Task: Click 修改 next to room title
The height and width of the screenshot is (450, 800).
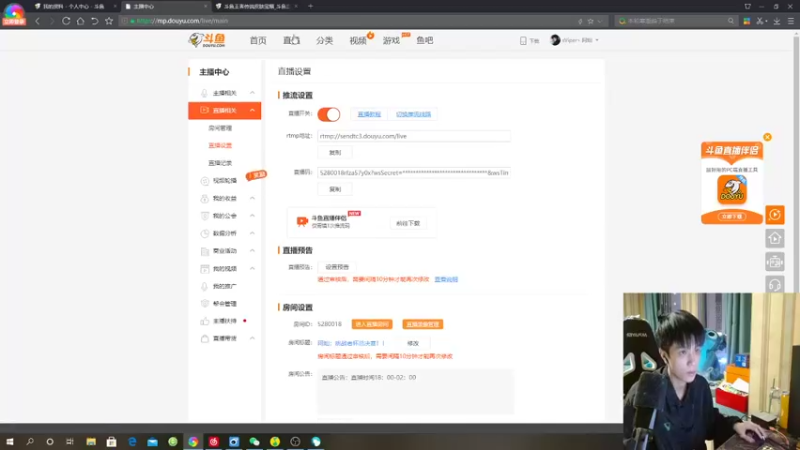Action: [413, 343]
